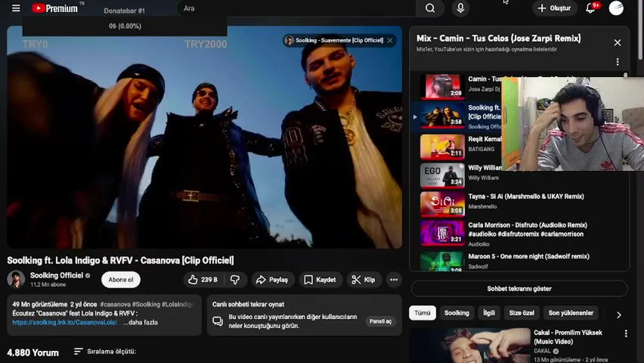
Task: Focus the Ara search field
Action: pos(296,8)
